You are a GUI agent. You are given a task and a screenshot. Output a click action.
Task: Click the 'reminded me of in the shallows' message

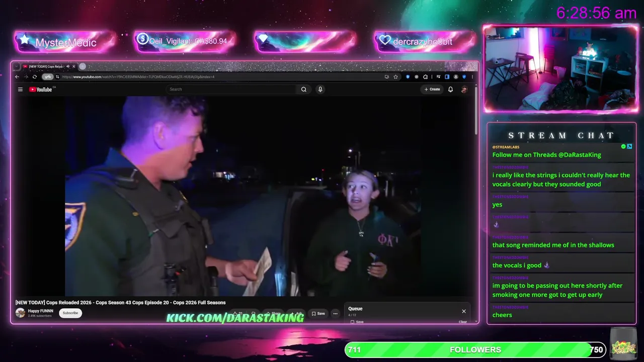[553, 245]
